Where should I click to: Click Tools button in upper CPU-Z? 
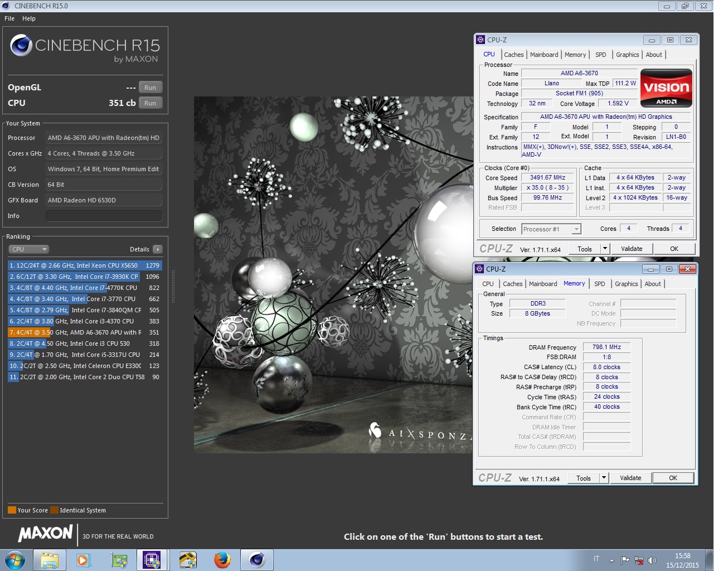coord(585,249)
